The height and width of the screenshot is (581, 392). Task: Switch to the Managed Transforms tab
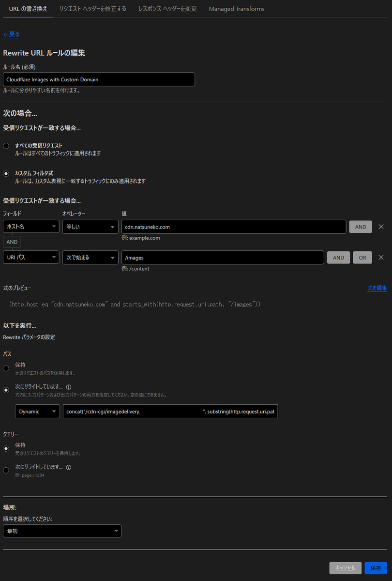click(x=237, y=9)
